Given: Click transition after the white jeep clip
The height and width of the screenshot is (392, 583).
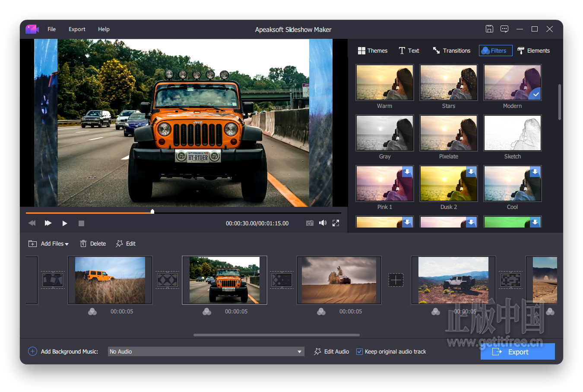Looking at the screenshot, I should click(x=510, y=280).
